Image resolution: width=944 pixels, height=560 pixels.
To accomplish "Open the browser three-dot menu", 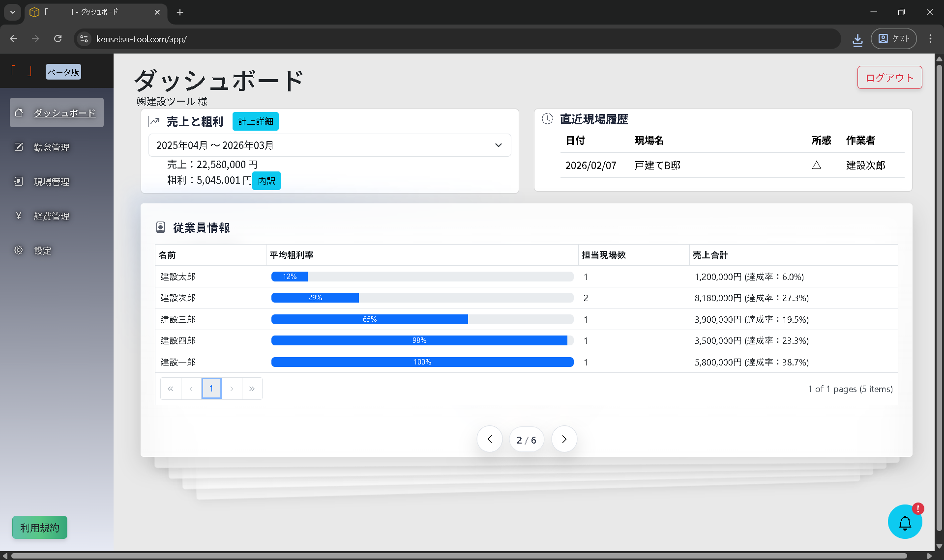I will (930, 39).
